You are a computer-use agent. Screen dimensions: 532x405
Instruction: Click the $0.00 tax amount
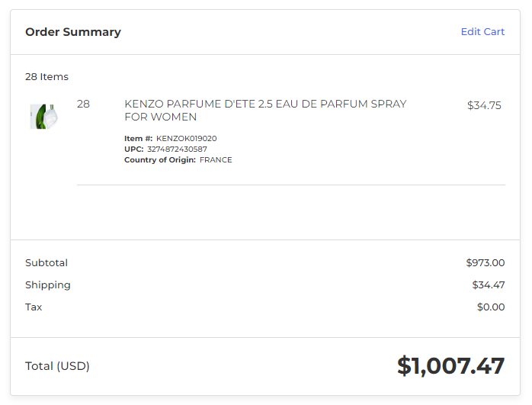point(491,307)
